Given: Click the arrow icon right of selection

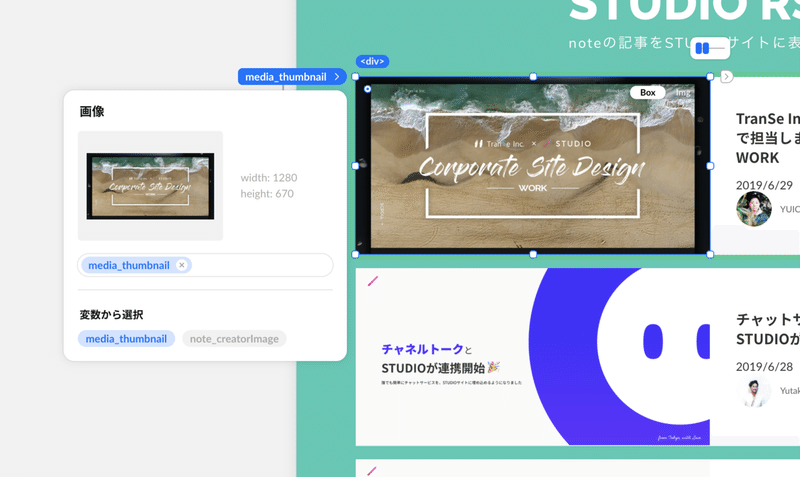Looking at the screenshot, I should click(727, 77).
